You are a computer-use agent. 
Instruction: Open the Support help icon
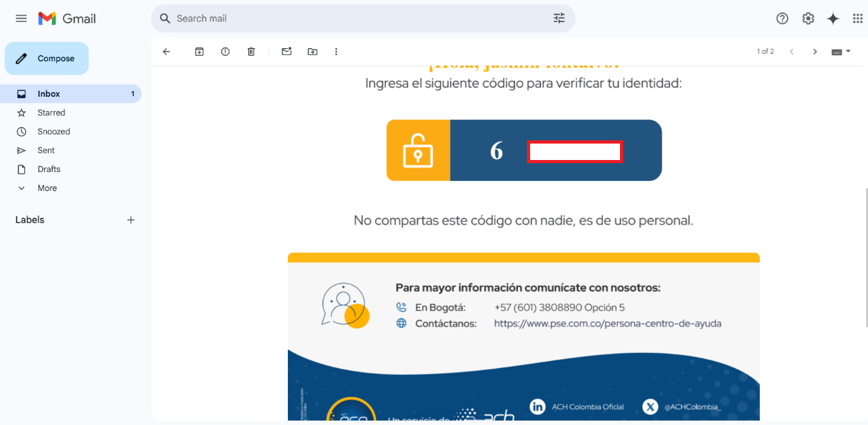click(x=782, y=18)
